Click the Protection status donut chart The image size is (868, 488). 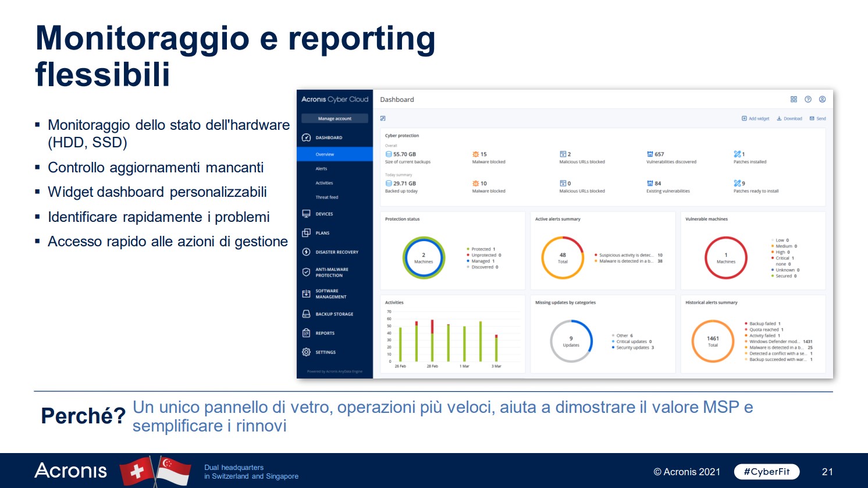pyautogui.click(x=424, y=258)
